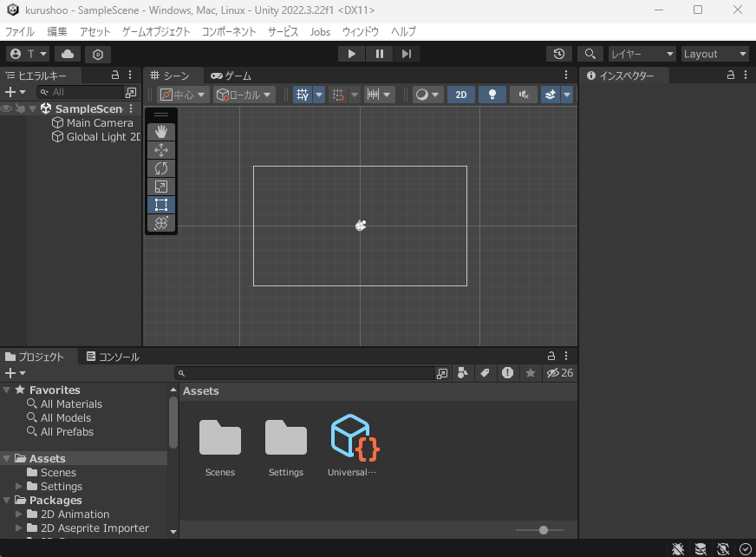The image size is (756, 557).
Task: Open the Layout dropdown
Action: (x=715, y=54)
